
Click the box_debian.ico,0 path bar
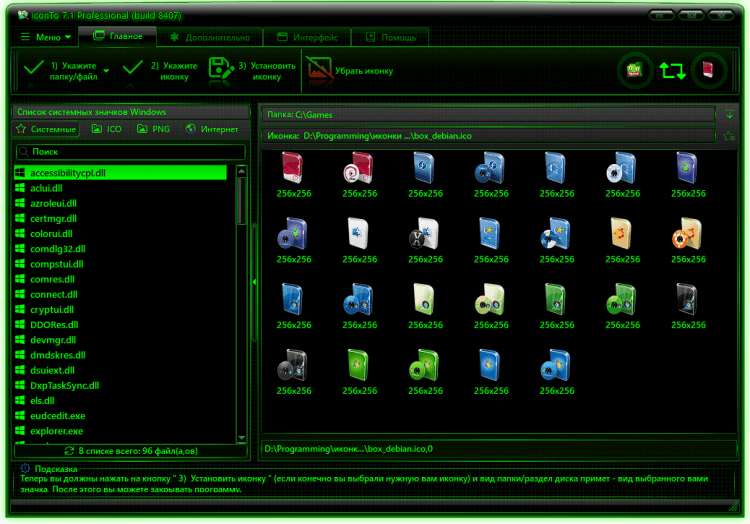[497, 449]
